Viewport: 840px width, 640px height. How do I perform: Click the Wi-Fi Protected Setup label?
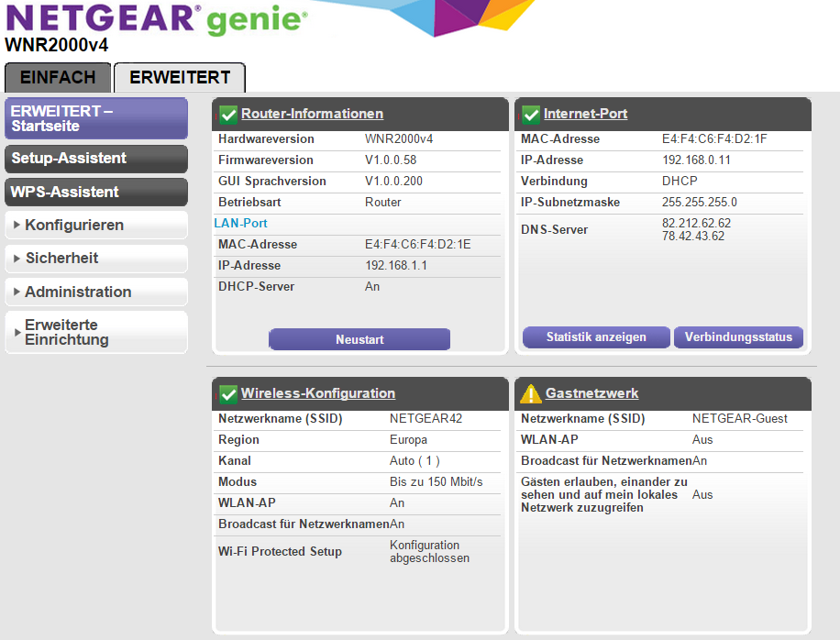[x=280, y=552]
